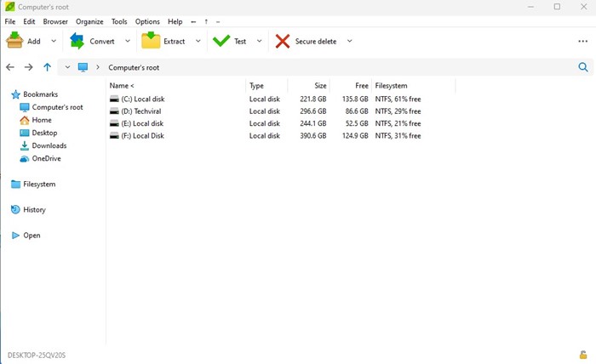Open Secure delete dropdown arrow
The image size is (596, 364).
(x=349, y=41)
